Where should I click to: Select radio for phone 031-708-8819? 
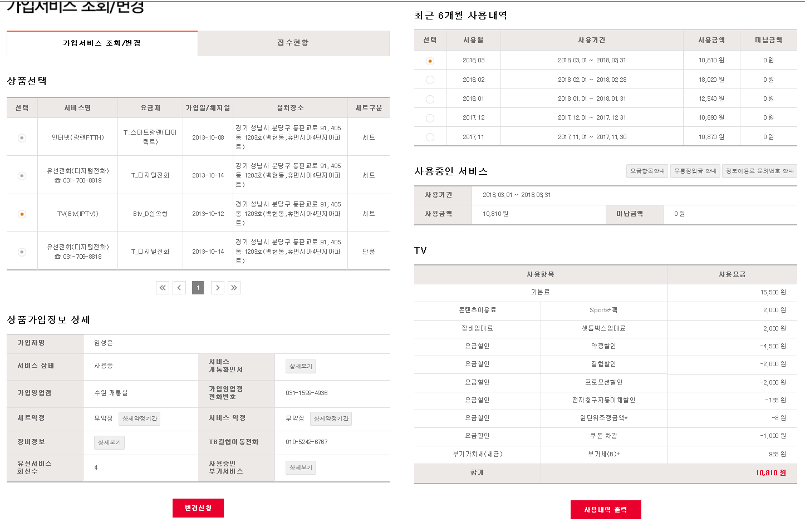point(22,176)
